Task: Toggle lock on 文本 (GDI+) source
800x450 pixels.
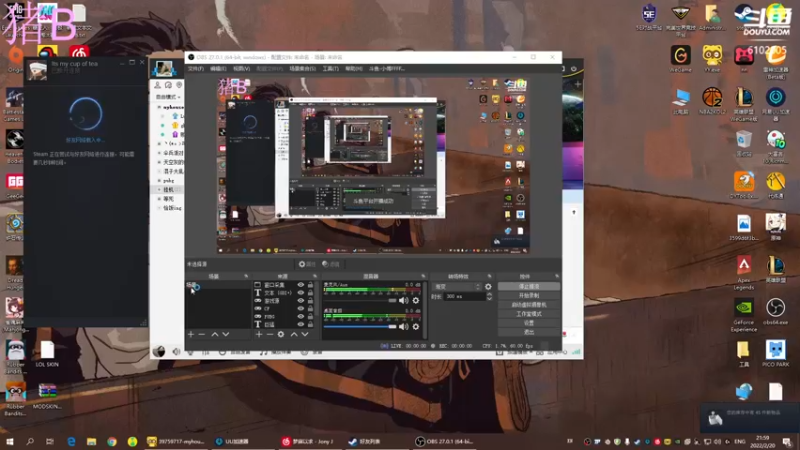Action: point(310,293)
